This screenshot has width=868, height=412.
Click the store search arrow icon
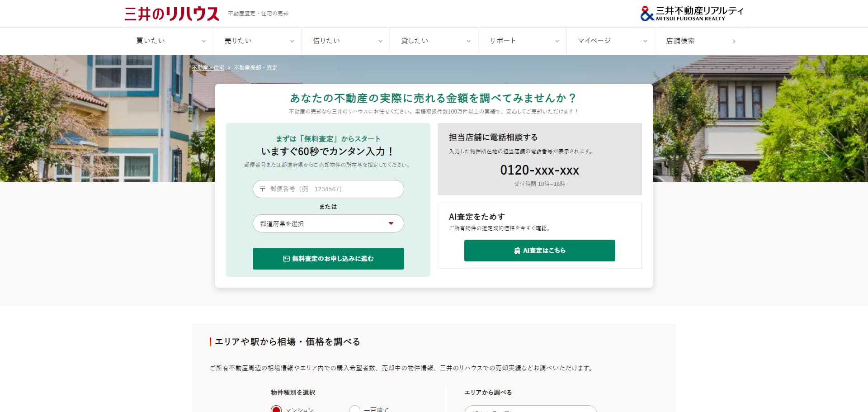click(x=734, y=41)
